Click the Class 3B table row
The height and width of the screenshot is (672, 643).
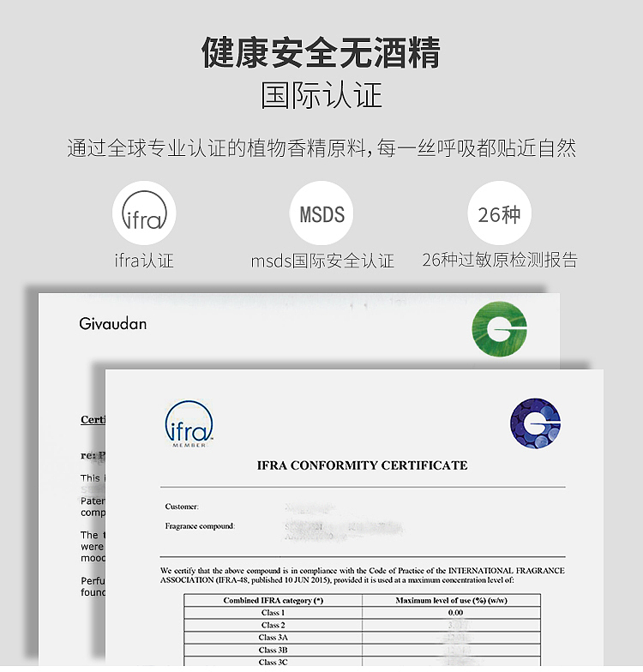pyautogui.click(x=362, y=650)
